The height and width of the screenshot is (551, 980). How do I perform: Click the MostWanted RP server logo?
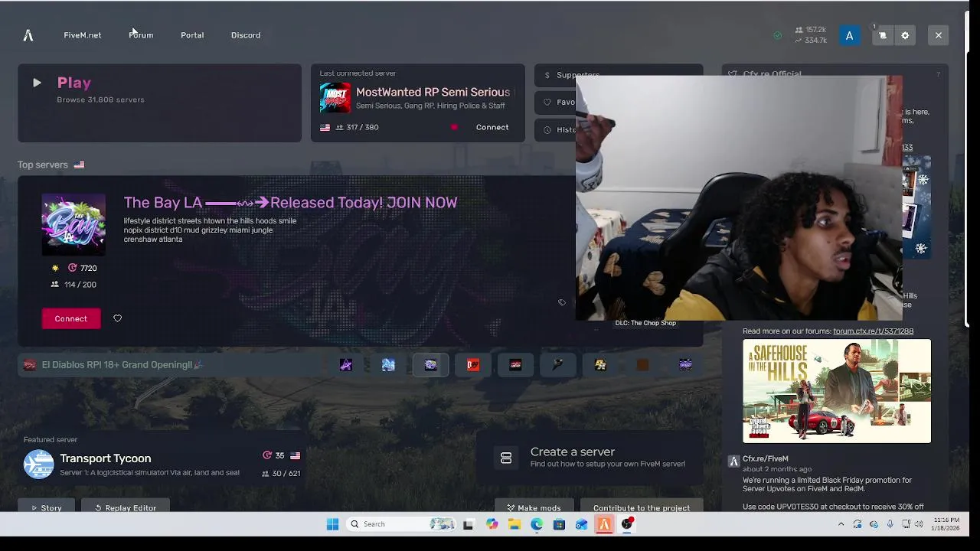coord(335,98)
